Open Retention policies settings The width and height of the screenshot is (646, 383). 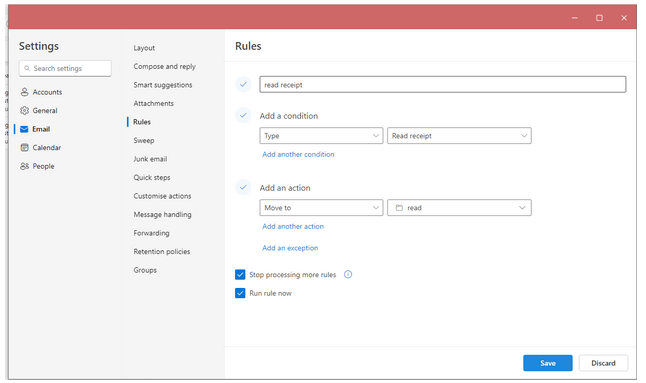click(x=162, y=252)
